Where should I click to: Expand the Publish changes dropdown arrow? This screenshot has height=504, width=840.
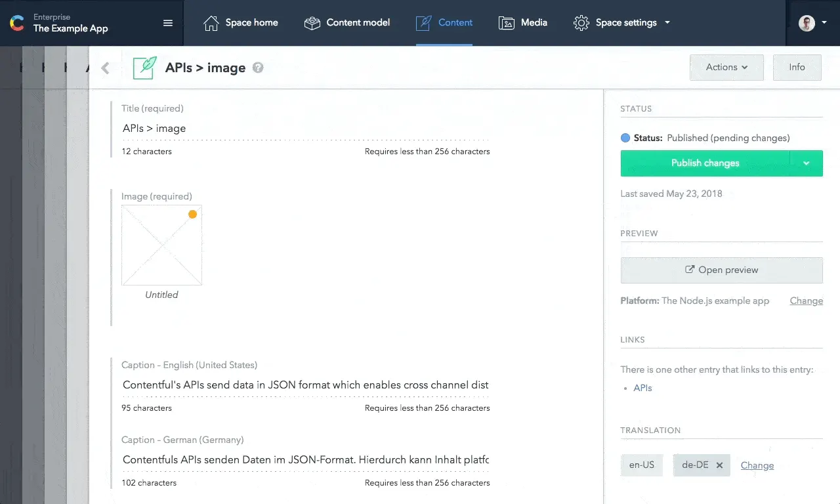pyautogui.click(x=807, y=163)
